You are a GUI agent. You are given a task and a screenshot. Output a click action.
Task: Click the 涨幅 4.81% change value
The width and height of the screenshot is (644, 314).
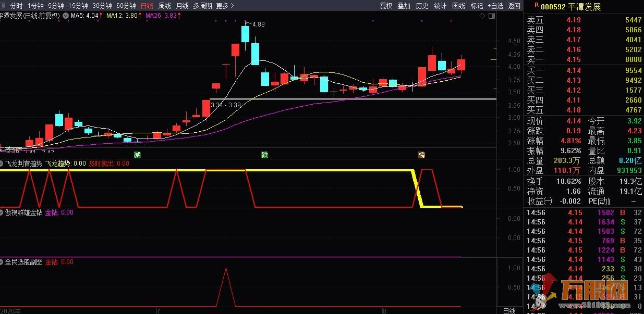click(570, 141)
